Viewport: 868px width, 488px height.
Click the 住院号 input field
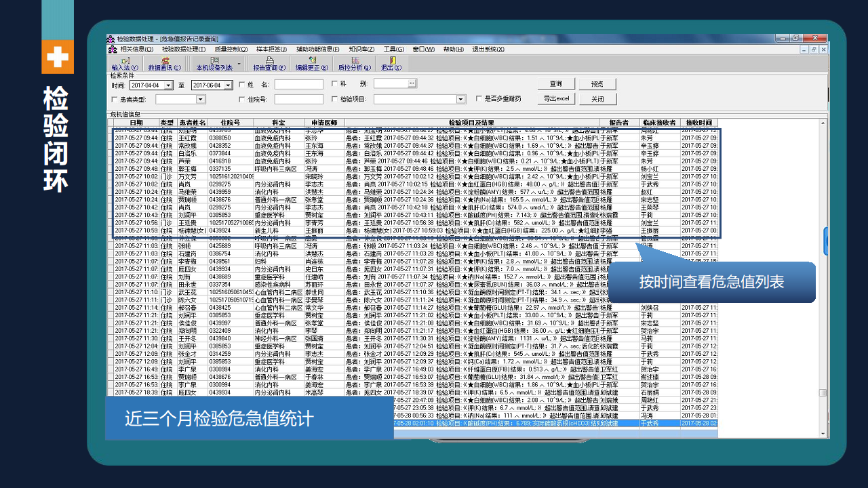(x=298, y=100)
